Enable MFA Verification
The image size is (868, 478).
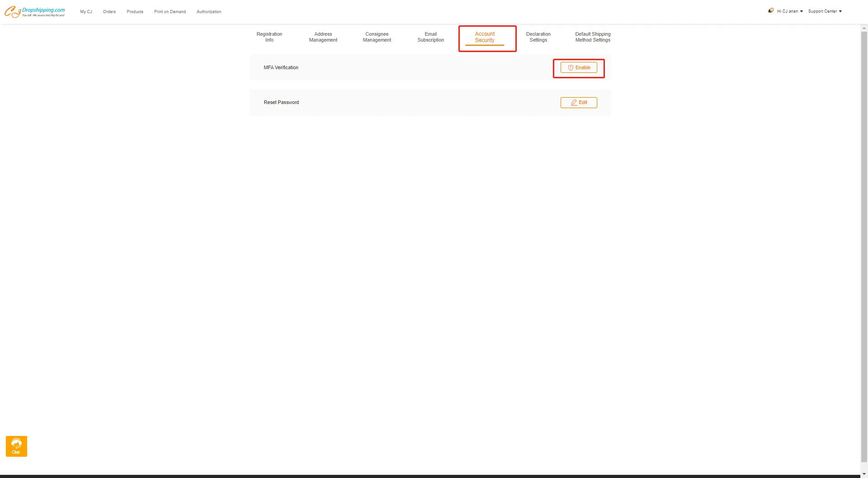579,67
